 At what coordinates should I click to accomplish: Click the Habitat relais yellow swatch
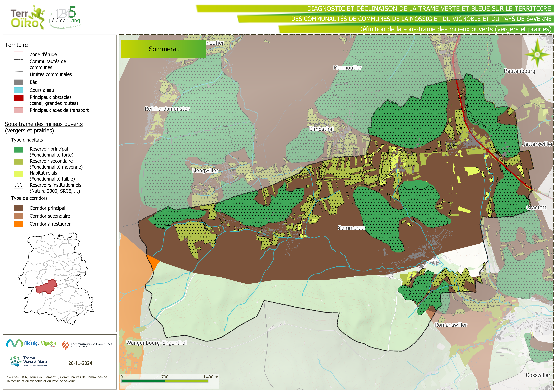[x=19, y=174]
